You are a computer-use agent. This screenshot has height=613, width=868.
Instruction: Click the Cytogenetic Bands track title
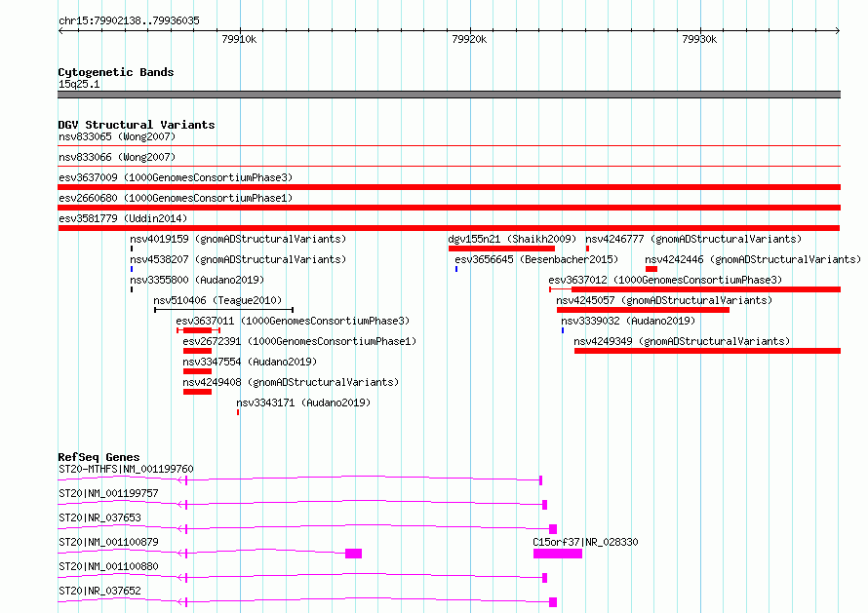point(116,72)
